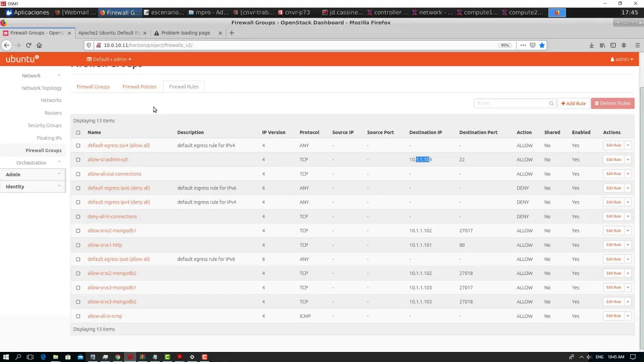The width and height of the screenshot is (644, 362).
Task: Check the box for allow-srvs1-http
Action: 78,245
